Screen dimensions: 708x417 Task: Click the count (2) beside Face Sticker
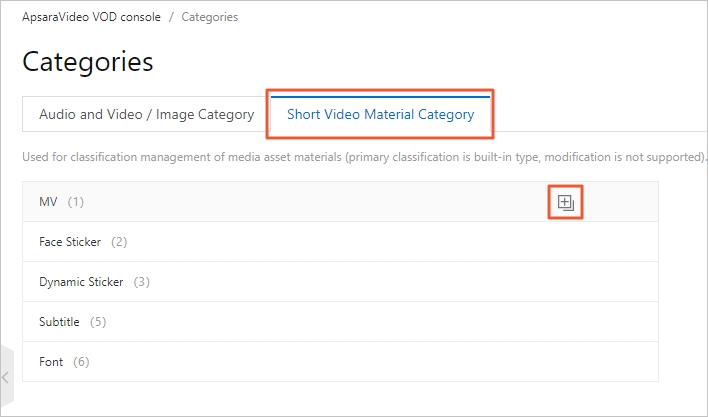click(x=119, y=242)
